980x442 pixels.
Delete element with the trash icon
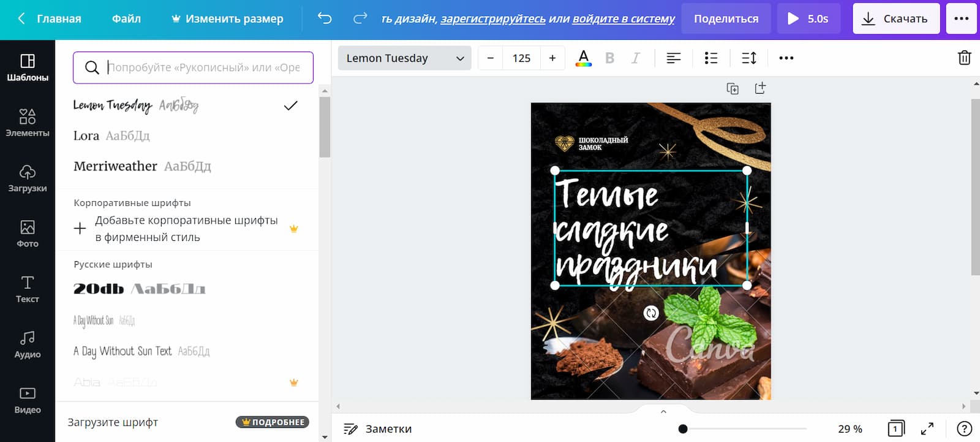pyautogui.click(x=964, y=58)
